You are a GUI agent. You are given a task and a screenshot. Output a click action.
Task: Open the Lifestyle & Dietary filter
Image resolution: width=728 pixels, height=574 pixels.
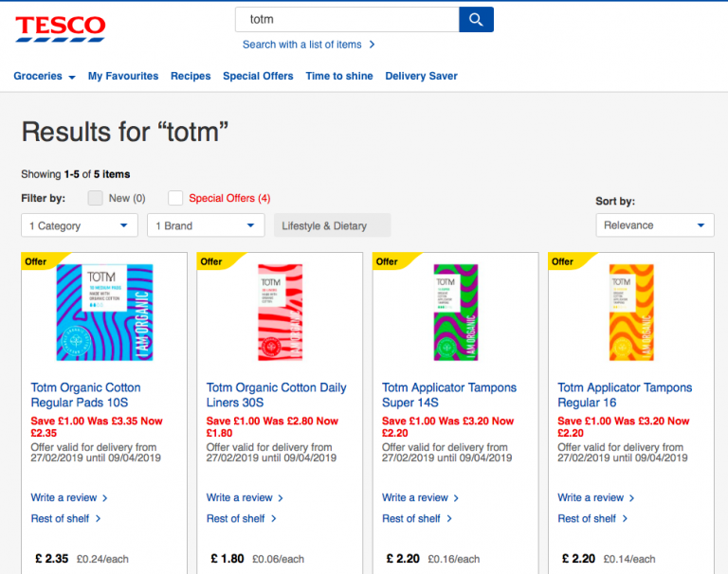[332, 225]
